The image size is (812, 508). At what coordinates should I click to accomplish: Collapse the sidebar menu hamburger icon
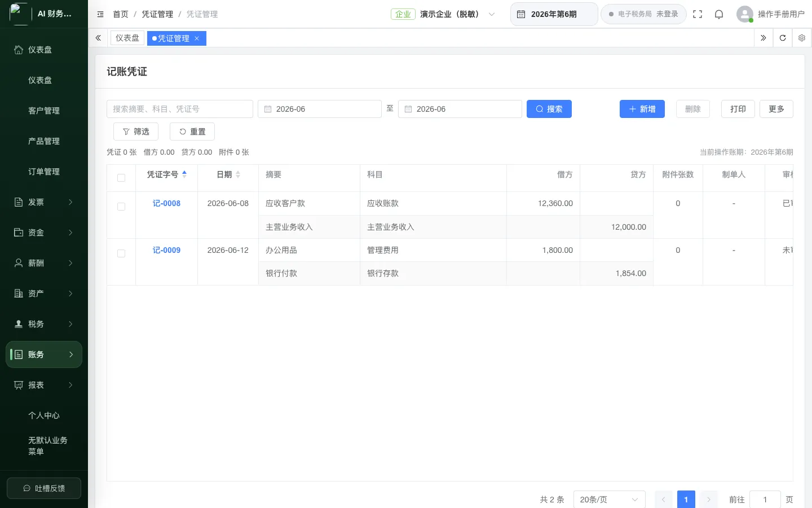tap(100, 14)
